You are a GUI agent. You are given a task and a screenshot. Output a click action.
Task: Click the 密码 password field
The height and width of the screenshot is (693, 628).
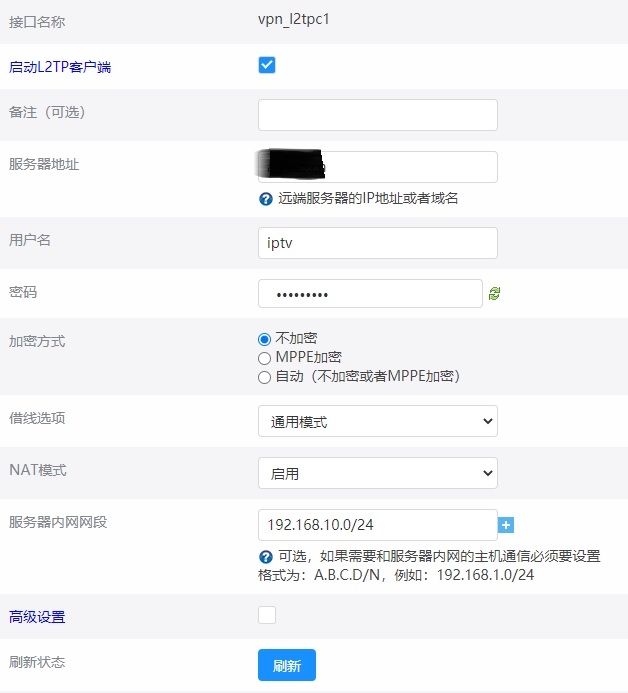(370, 293)
